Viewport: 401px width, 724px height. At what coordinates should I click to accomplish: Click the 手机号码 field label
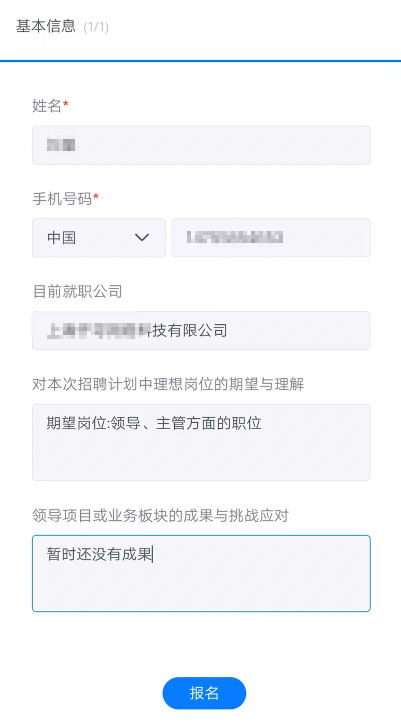62,199
